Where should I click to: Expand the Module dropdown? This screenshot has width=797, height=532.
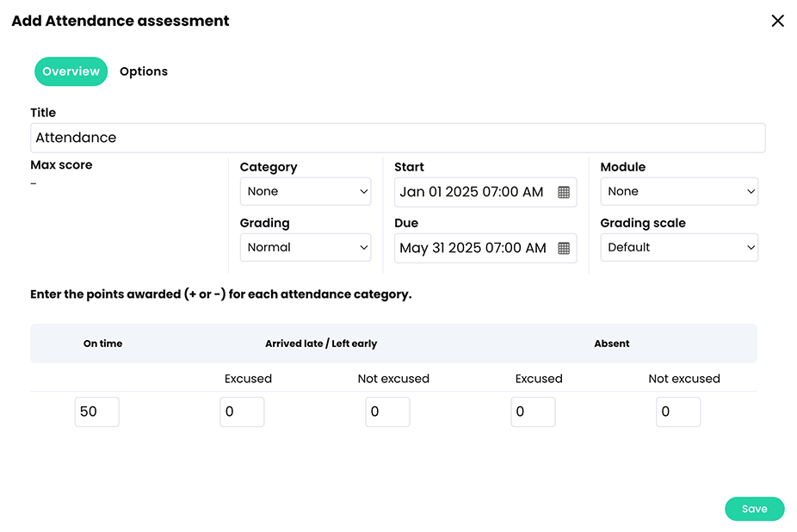tap(679, 192)
